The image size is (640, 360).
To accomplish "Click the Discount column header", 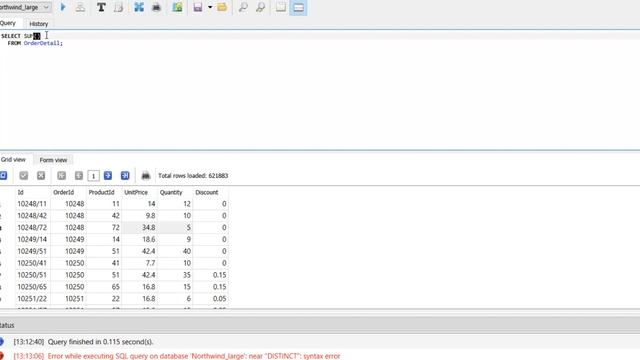I will coord(211,192).
